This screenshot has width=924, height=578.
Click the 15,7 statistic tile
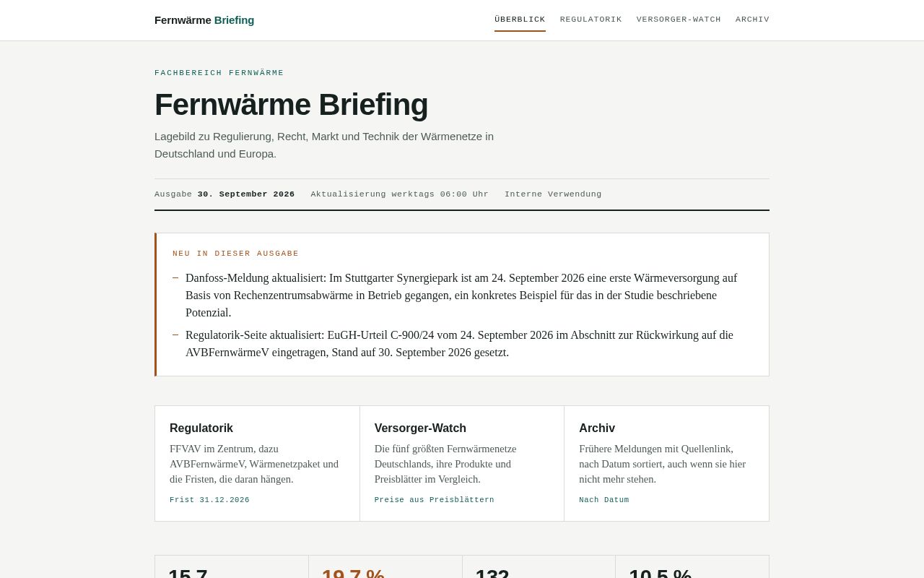(232, 567)
